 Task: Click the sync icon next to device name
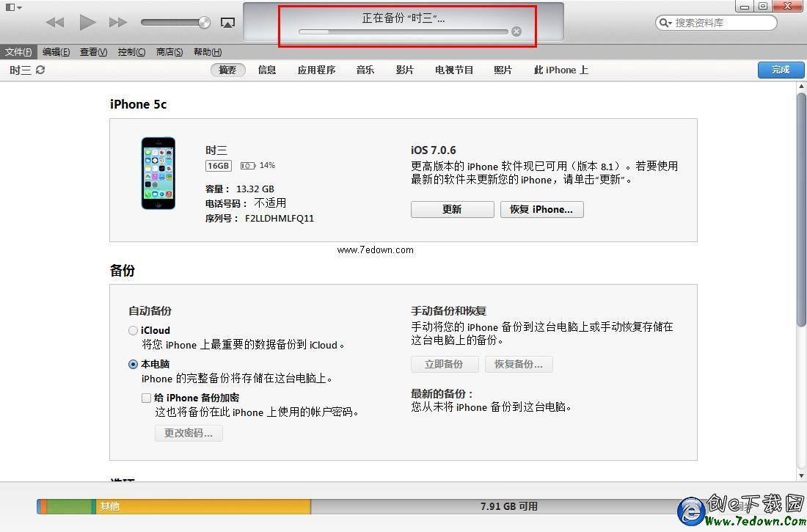click(x=40, y=70)
